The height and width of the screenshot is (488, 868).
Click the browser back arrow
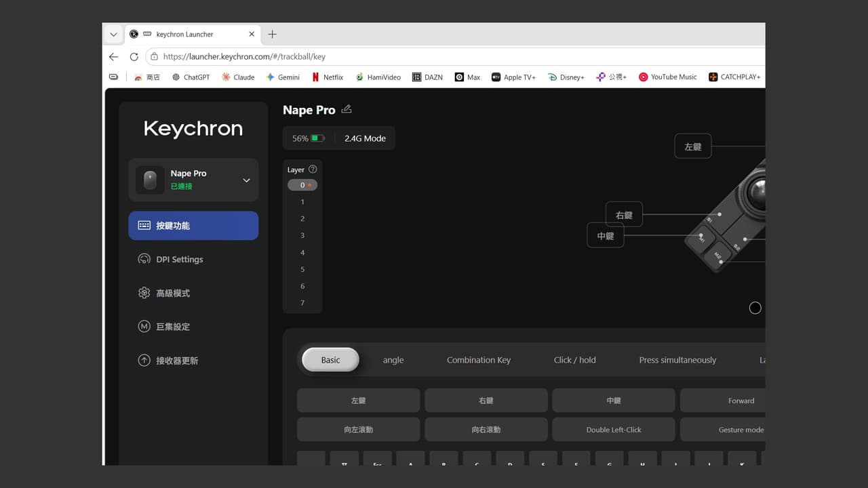tap(113, 57)
